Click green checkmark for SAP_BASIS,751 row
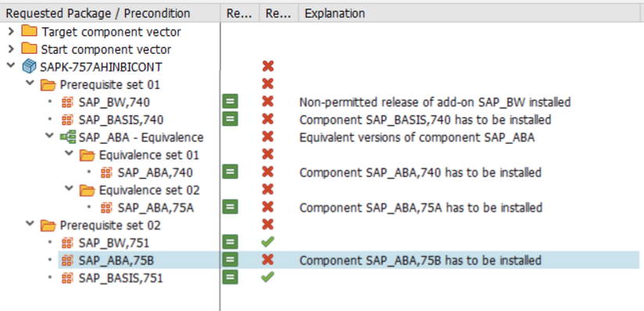The width and height of the screenshot is (644, 311). [x=268, y=277]
